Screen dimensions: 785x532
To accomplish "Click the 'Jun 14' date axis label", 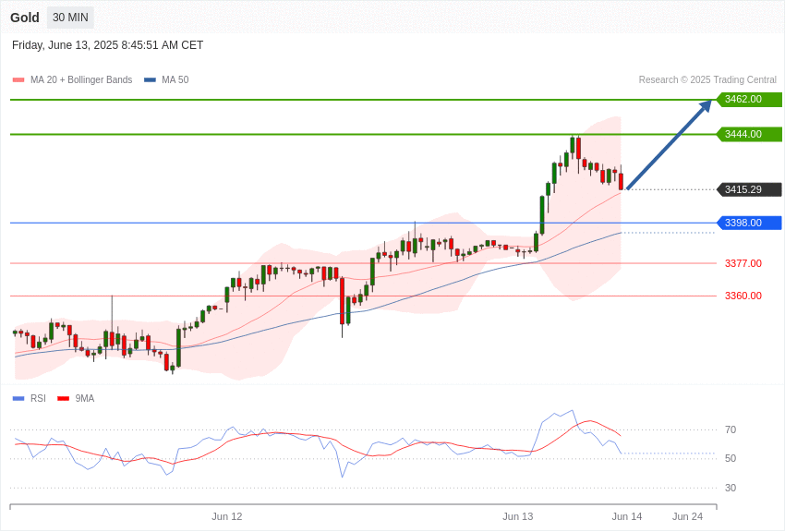I will 627,516.
